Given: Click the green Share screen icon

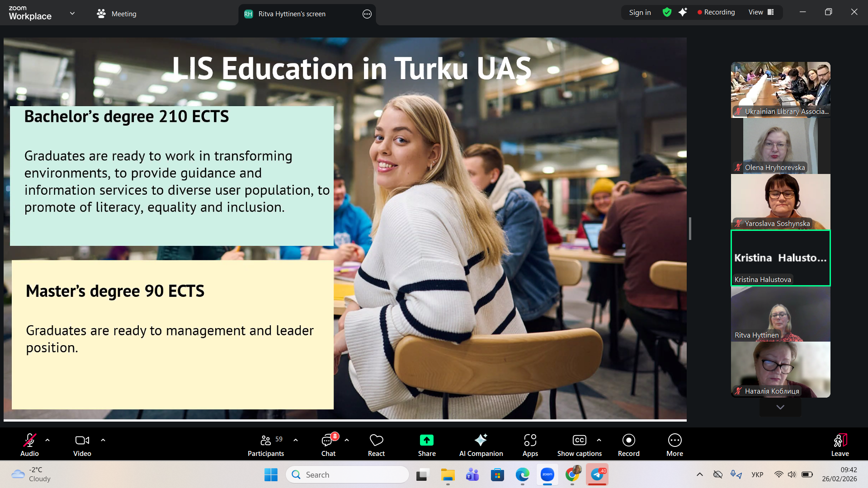Looking at the screenshot, I should pyautogui.click(x=426, y=440).
